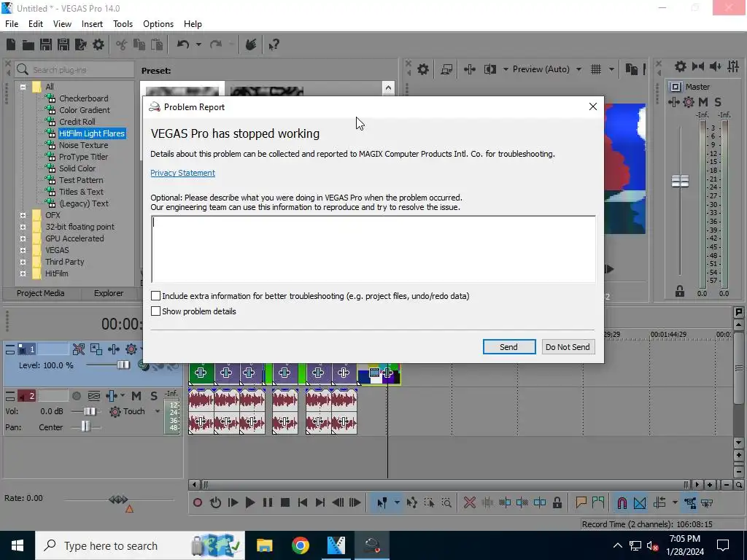Click the What's This help icon
The height and width of the screenshot is (560, 747).
[x=274, y=44]
